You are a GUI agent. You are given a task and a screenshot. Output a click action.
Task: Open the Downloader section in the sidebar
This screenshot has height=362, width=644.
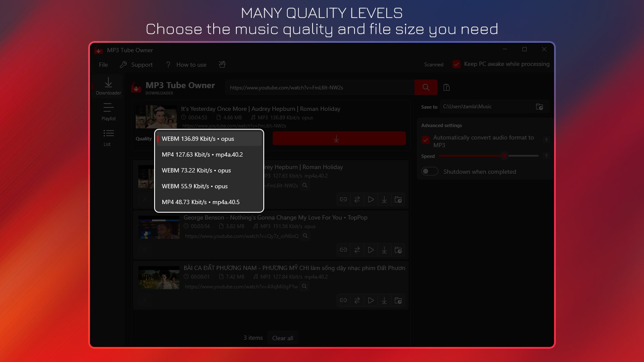pyautogui.click(x=108, y=86)
